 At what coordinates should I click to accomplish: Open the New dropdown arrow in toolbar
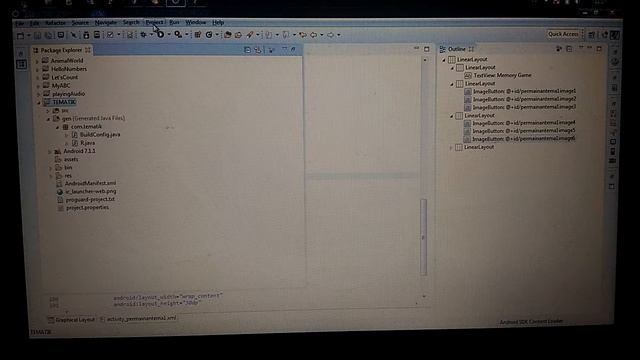point(29,36)
